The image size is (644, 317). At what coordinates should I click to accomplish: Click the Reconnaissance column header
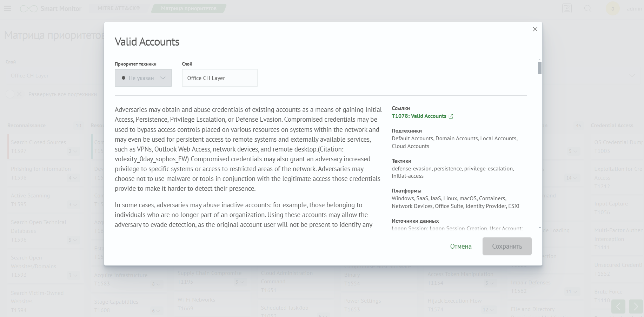pyautogui.click(x=27, y=126)
